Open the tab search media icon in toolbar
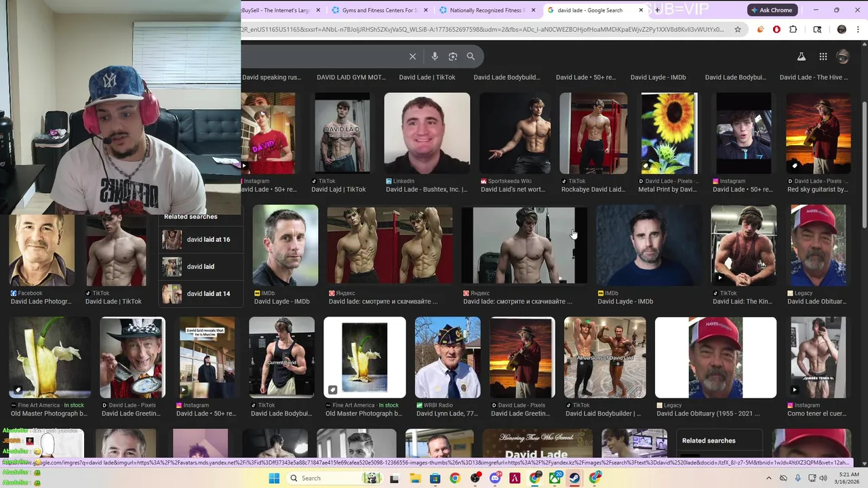The image size is (868, 488). 817,29
